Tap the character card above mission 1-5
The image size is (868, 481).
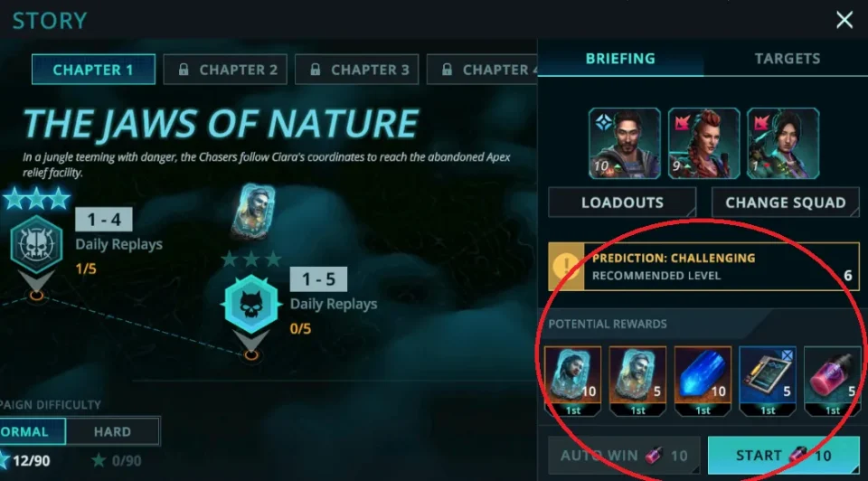click(253, 212)
